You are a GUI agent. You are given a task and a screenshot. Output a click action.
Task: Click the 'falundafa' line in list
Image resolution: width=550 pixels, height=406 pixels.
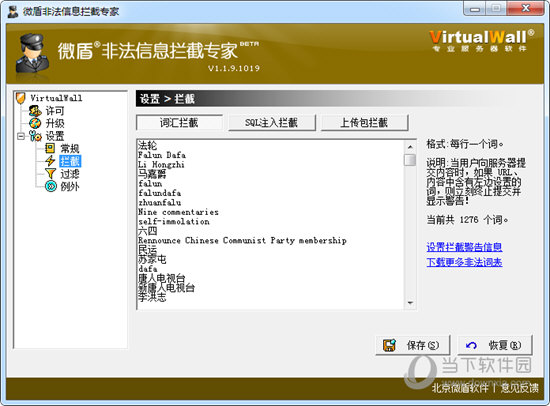160,193
